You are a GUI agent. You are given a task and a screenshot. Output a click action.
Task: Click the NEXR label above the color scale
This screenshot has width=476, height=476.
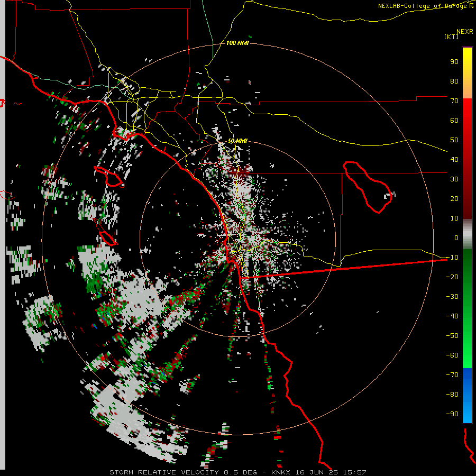coord(464,32)
